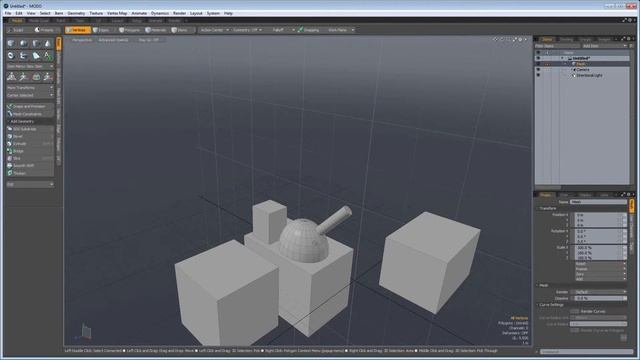Click the Dissolve percentage slider
This screenshot has width=640, height=360.
tap(600, 298)
